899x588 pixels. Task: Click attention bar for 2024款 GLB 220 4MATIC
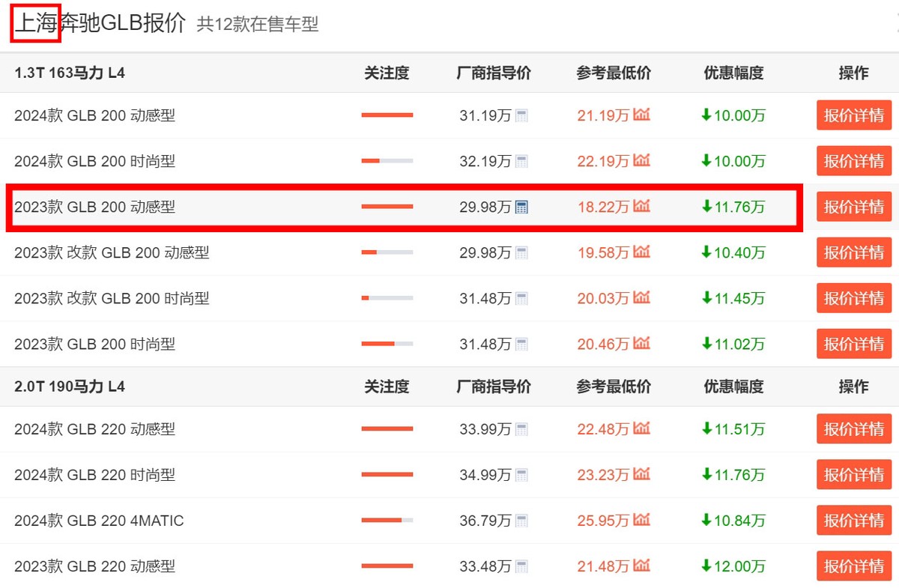(x=387, y=521)
